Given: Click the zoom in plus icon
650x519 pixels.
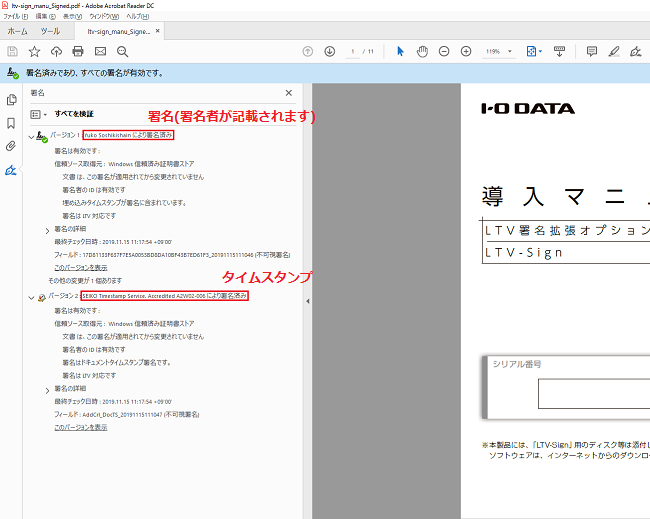Looking at the screenshot, I should tap(466, 51).
